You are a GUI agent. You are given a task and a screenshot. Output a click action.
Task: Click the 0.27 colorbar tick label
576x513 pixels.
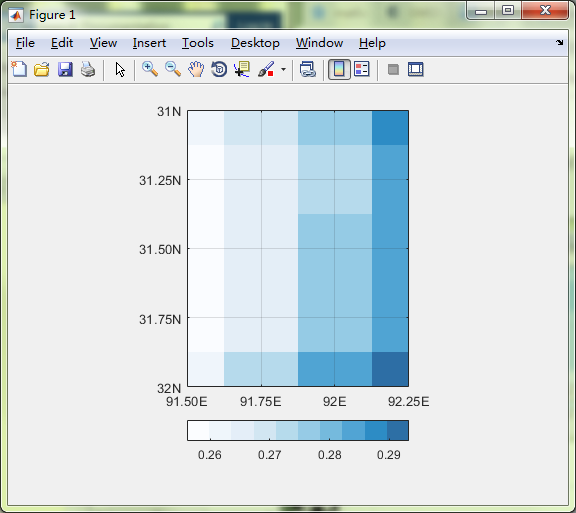[270, 455]
